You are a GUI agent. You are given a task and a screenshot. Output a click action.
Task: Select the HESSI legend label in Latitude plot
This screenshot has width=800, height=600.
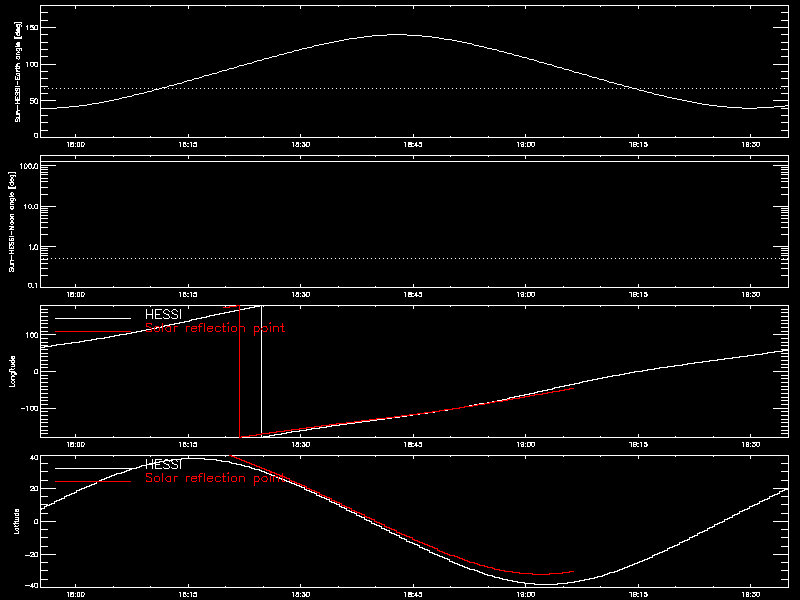[163, 464]
